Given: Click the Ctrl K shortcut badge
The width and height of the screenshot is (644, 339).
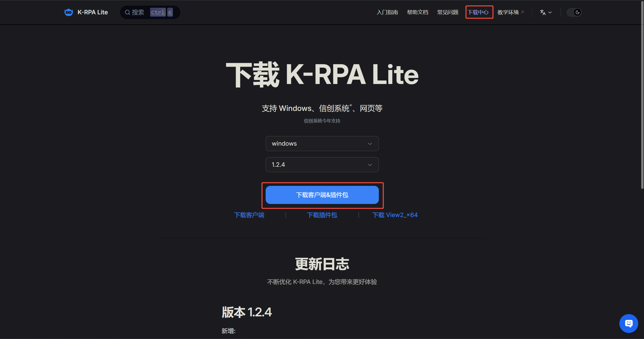Looking at the screenshot, I should click(x=162, y=12).
